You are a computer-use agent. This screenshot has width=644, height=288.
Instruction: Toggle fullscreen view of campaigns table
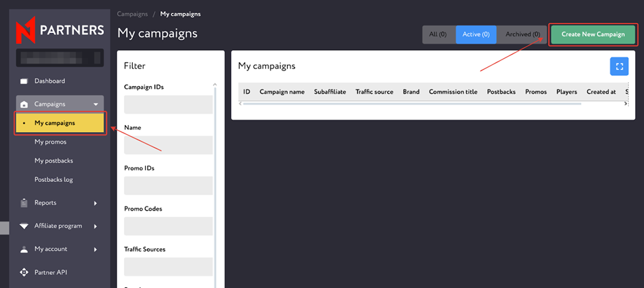[x=619, y=66]
